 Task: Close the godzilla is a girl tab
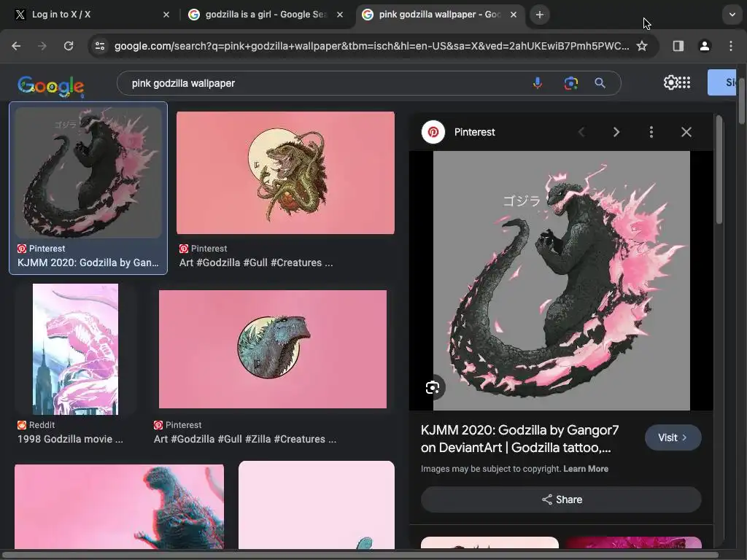340,15
